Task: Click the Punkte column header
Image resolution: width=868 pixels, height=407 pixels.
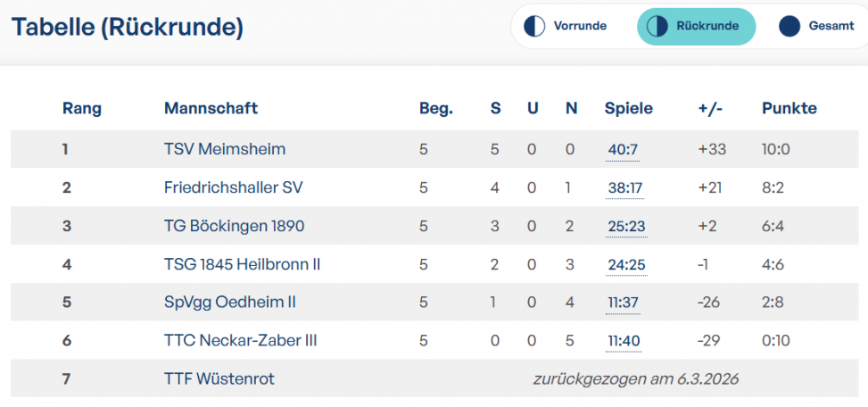Action: tap(789, 108)
